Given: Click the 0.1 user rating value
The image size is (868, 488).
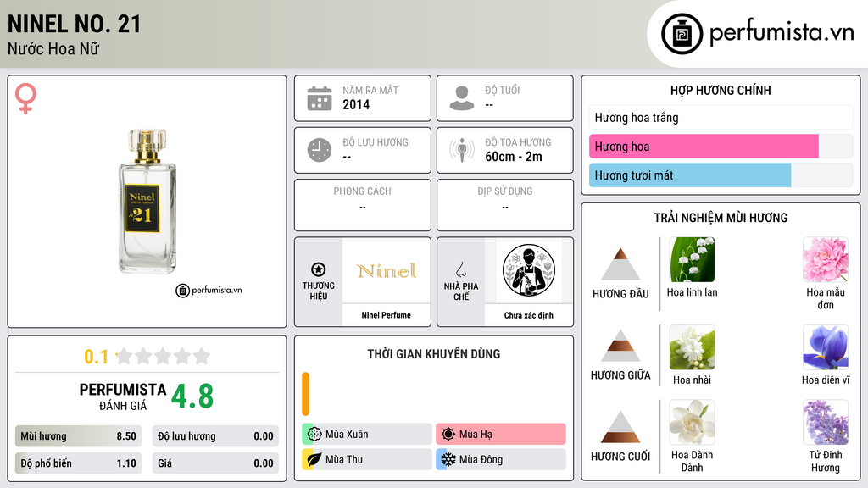Looking at the screenshot, I should [x=96, y=357].
